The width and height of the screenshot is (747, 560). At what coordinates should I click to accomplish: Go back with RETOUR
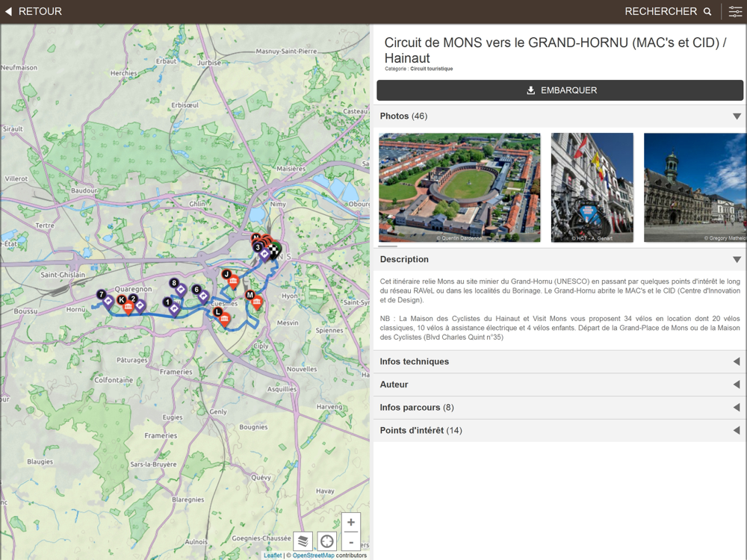pyautogui.click(x=34, y=11)
